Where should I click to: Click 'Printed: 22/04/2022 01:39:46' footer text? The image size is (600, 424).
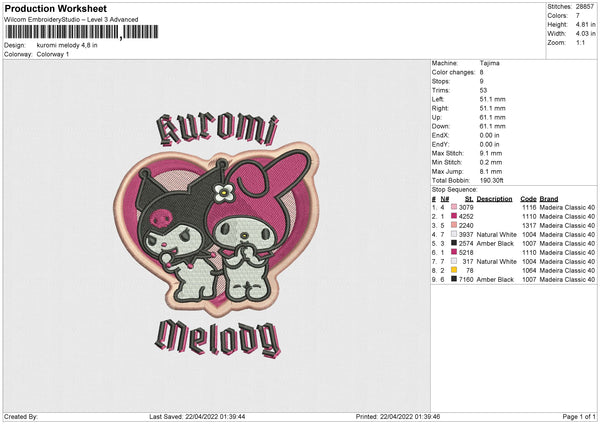pos(398,416)
